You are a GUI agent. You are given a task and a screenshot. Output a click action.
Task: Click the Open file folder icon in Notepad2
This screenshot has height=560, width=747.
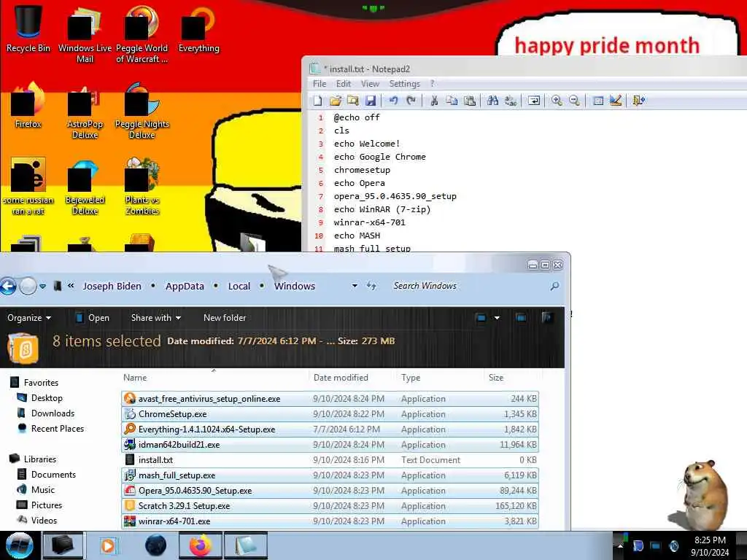(x=336, y=101)
